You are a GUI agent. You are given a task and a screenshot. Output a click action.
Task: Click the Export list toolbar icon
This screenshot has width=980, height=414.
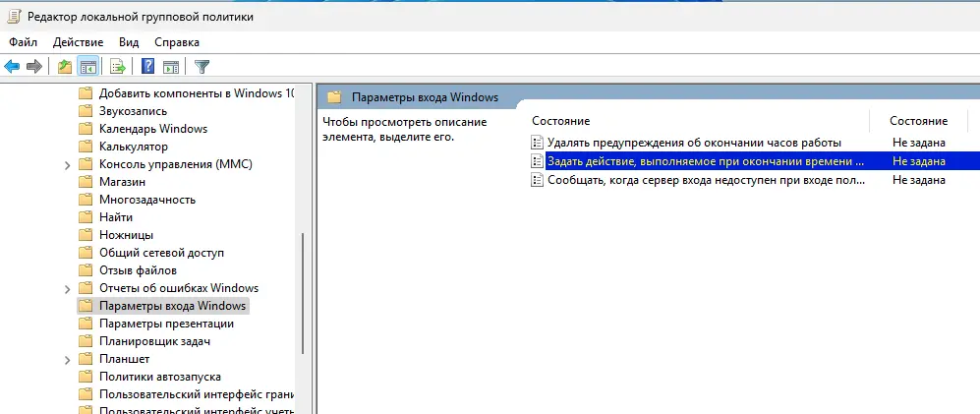coord(118,66)
